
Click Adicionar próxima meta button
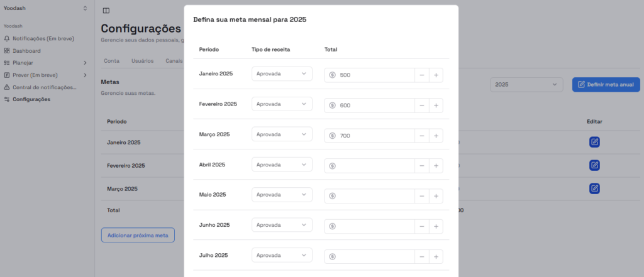point(138,236)
